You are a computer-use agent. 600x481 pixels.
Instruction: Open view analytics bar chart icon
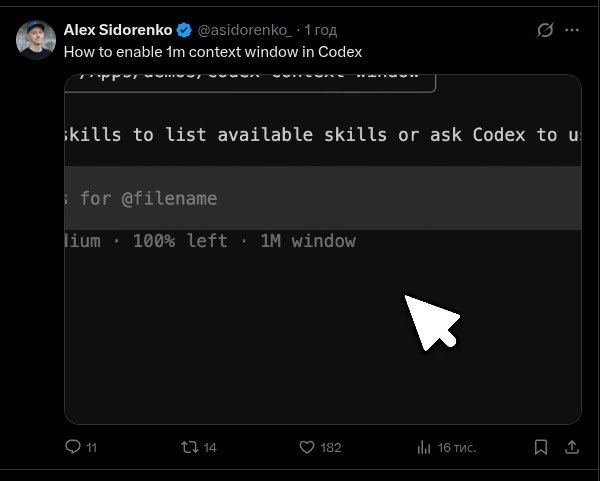point(423,447)
